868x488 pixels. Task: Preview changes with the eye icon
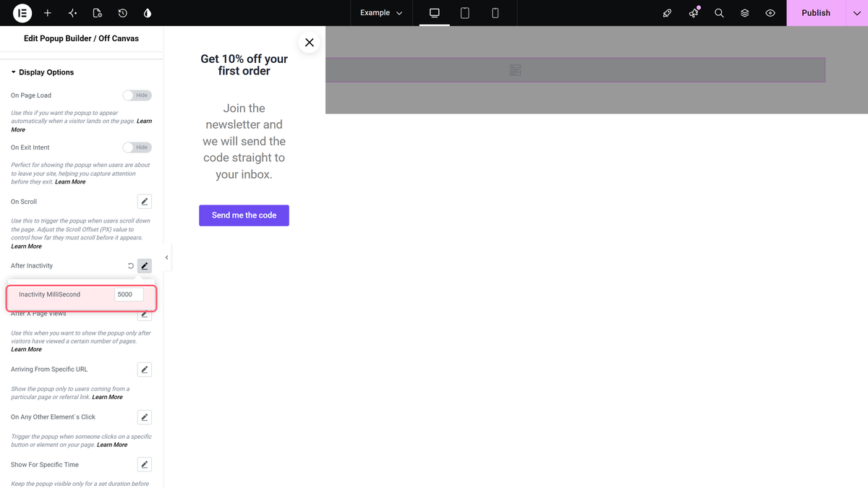(x=770, y=13)
